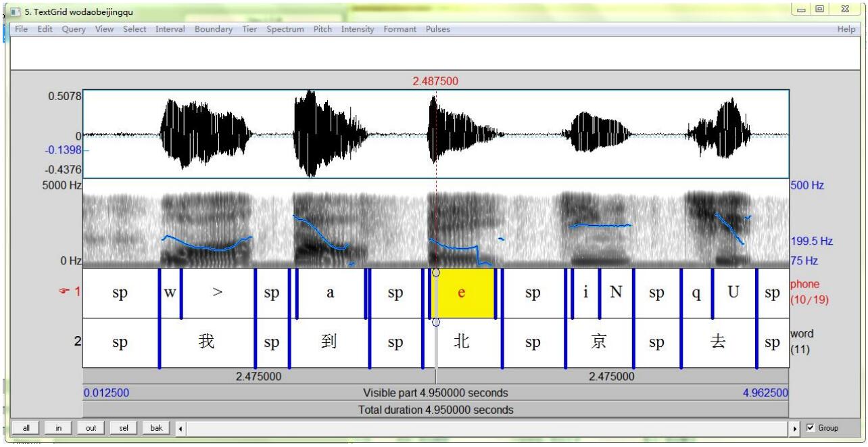Click the Total duration playback bar
Image resolution: width=868 pixels, height=447 pixels.
click(x=435, y=410)
